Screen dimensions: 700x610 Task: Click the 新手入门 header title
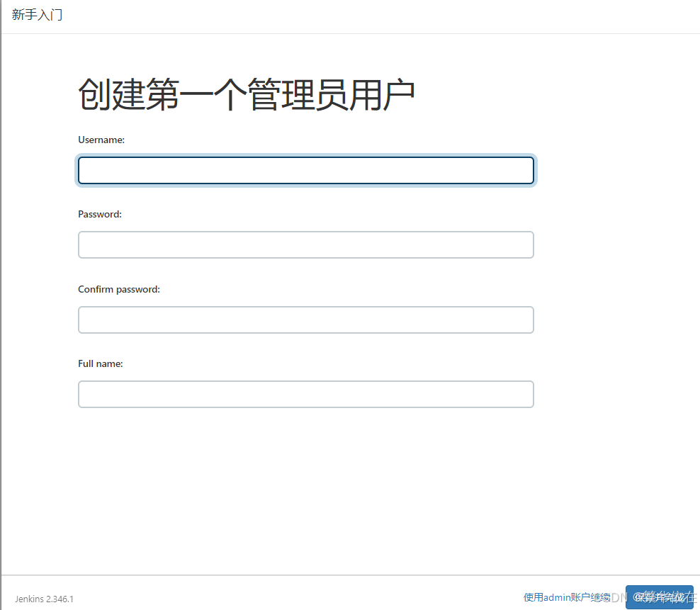[x=37, y=15]
